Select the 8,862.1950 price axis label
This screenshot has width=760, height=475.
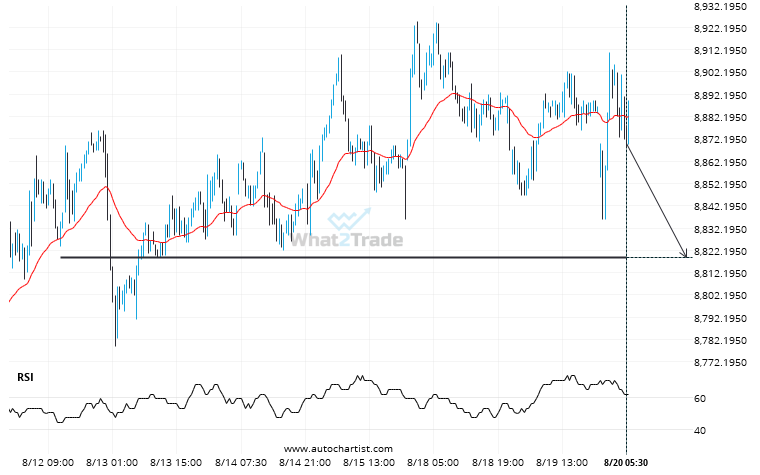[x=720, y=162]
